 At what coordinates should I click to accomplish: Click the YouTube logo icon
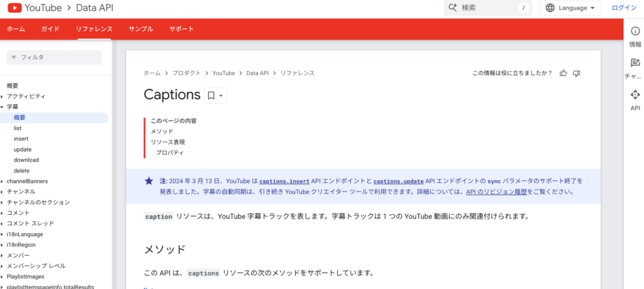click(x=14, y=8)
